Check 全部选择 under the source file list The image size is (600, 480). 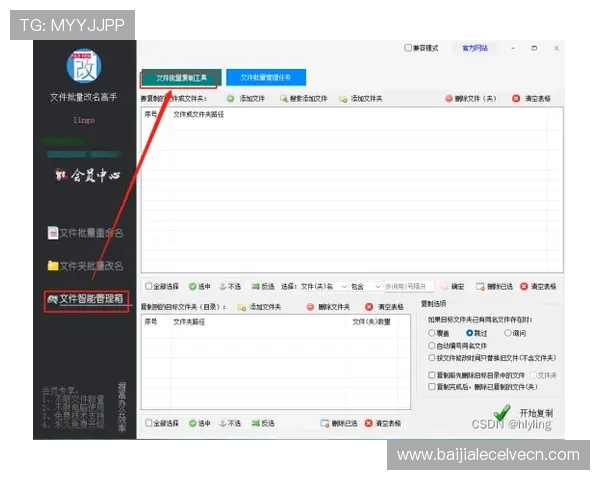[x=149, y=286]
